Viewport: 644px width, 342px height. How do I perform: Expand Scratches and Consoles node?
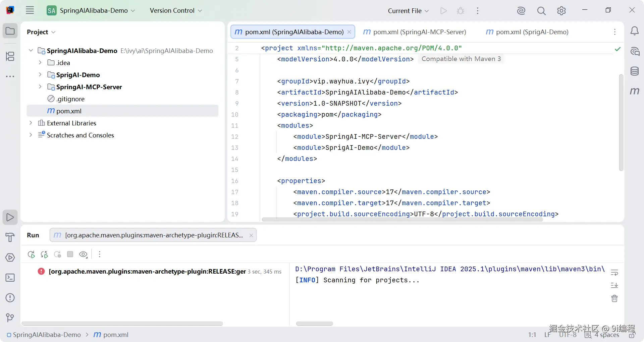(x=31, y=135)
